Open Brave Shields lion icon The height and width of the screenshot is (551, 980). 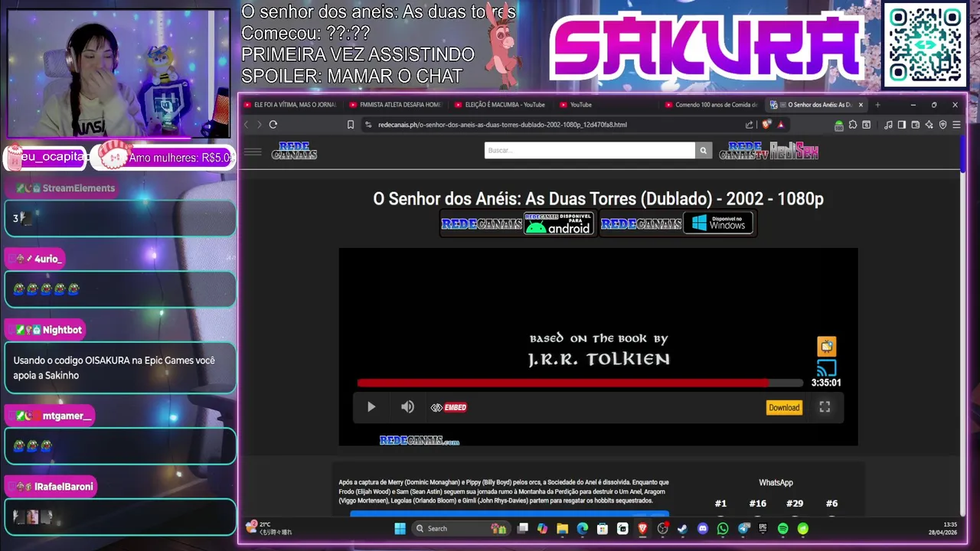point(766,125)
